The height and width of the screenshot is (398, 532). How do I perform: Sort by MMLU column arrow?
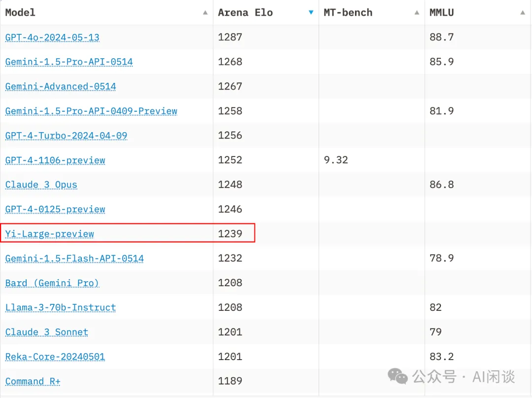(523, 12)
